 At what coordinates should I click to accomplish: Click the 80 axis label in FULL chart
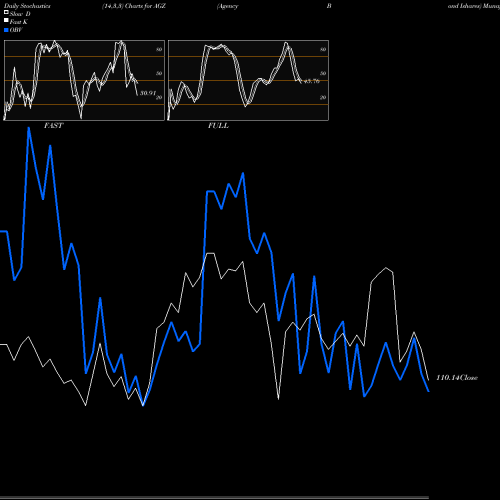323,50
